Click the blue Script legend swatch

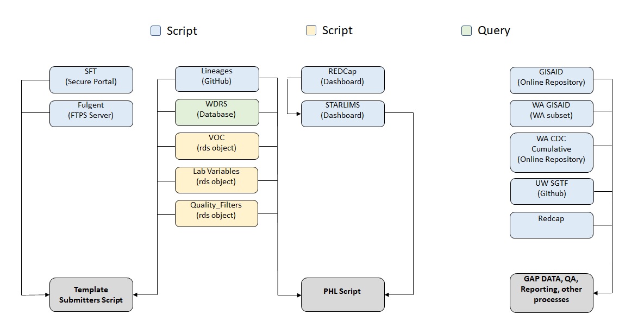[155, 31]
